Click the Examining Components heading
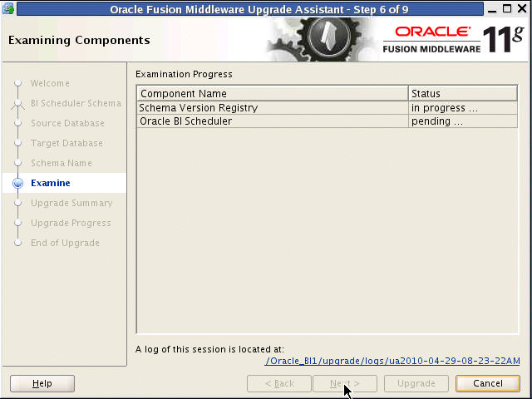Viewport: 532px width, 399px height. pos(79,41)
